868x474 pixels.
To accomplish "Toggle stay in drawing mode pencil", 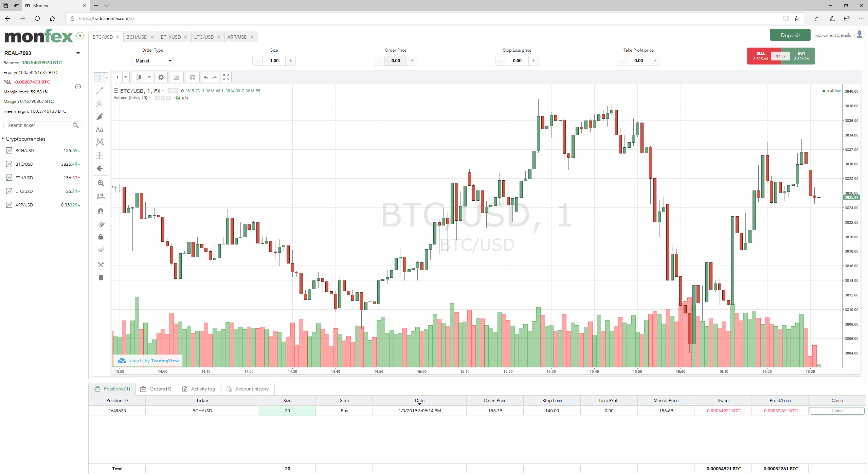I will pyautogui.click(x=101, y=224).
